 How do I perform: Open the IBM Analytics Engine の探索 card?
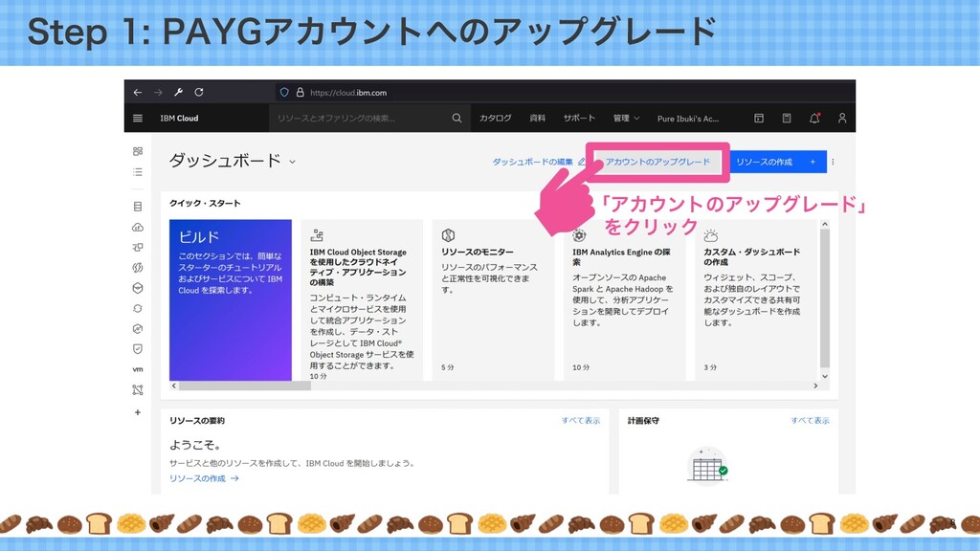tap(624, 299)
